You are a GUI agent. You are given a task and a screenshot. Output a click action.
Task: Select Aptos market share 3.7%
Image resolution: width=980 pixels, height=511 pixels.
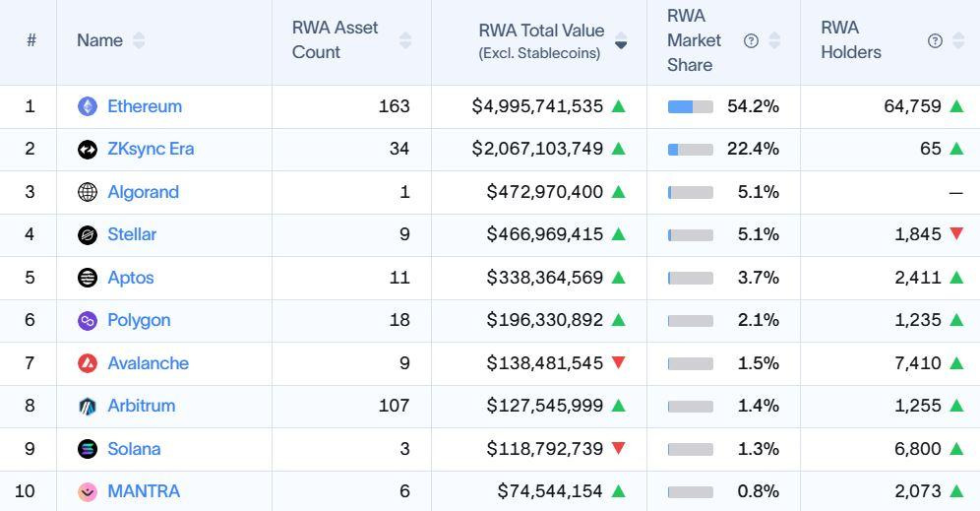[x=759, y=278]
